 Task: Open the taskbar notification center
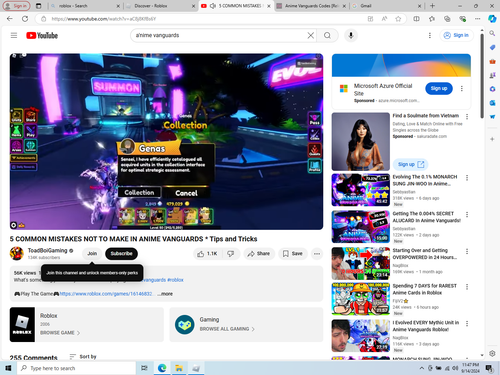click(x=489, y=368)
